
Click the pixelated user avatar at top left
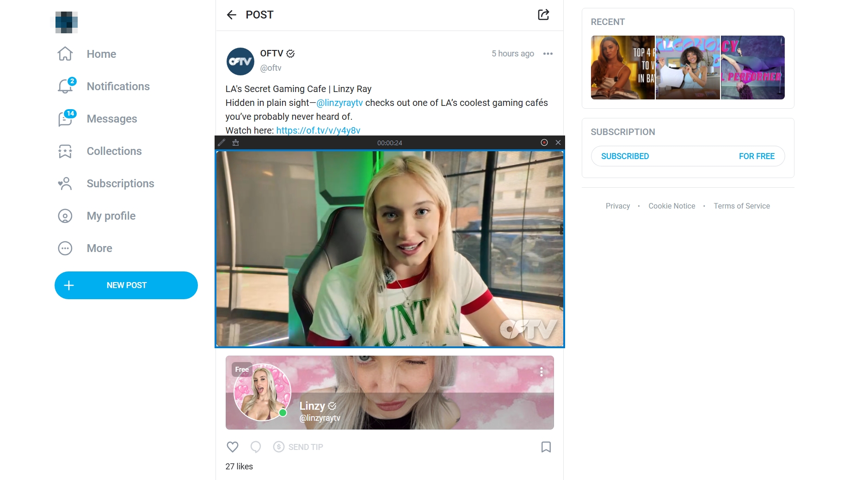click(x=66, y=22)
